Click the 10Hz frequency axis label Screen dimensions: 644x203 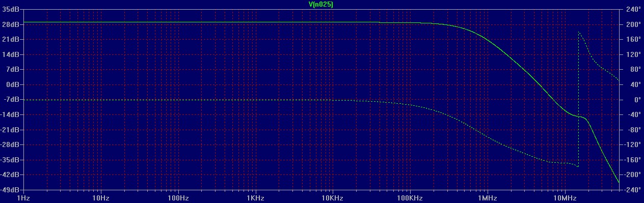click(x=101, y=198)
